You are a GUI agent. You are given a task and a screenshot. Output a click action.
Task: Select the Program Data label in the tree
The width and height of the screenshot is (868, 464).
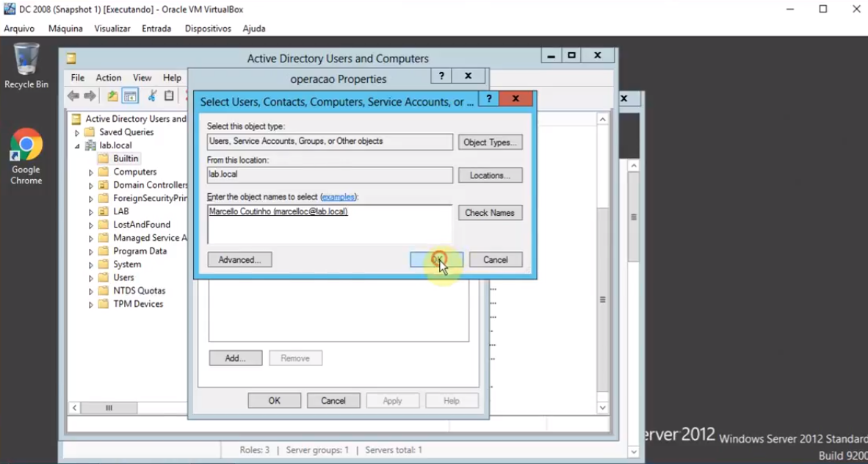(x=140, y=251)
